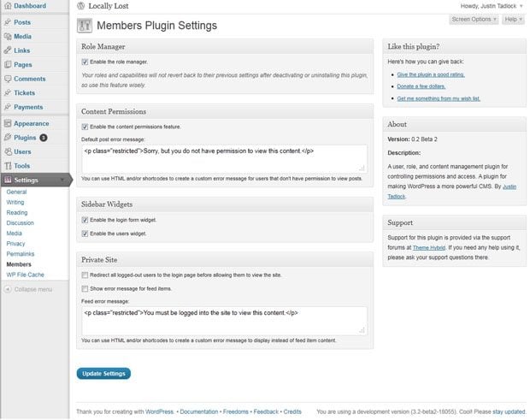530x420 pixels.
Task: Toggle the login form widget checkbox
Action: pyautogui.click(x=85, y=220)
